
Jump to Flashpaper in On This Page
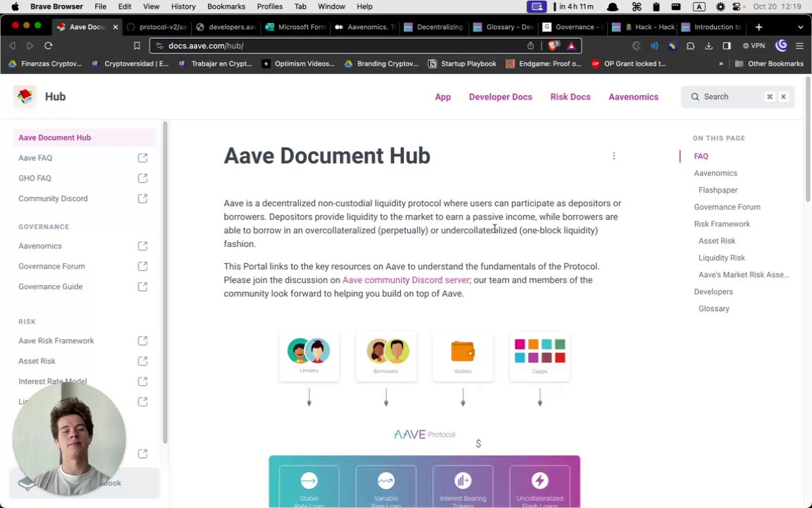click(718, 190)
